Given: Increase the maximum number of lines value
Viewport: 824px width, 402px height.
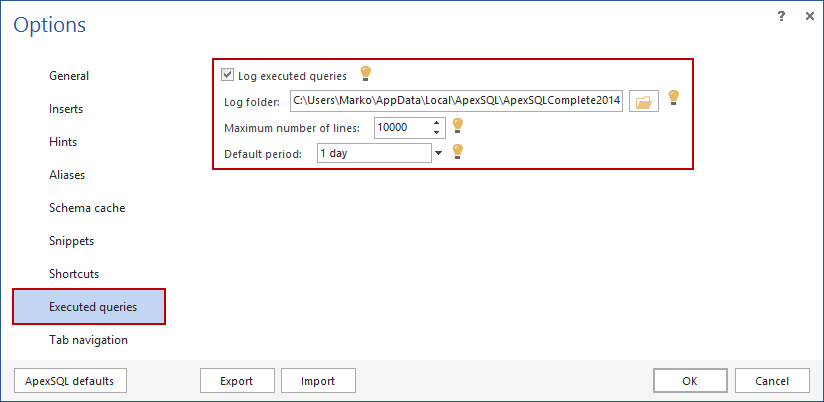Looking at the screenshot, I should pyautogui.click(x=436, y=123).
